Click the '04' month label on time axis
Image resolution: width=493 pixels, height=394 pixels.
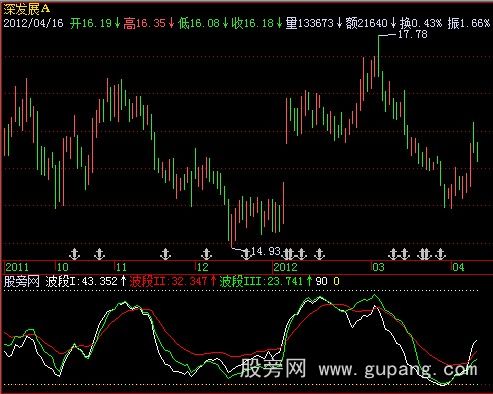458,267
